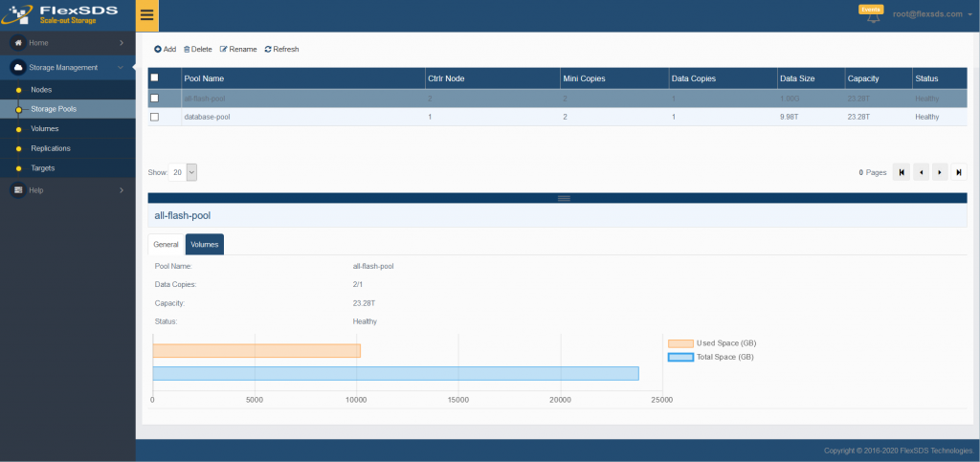Go to the next page of results

[940, 172]
